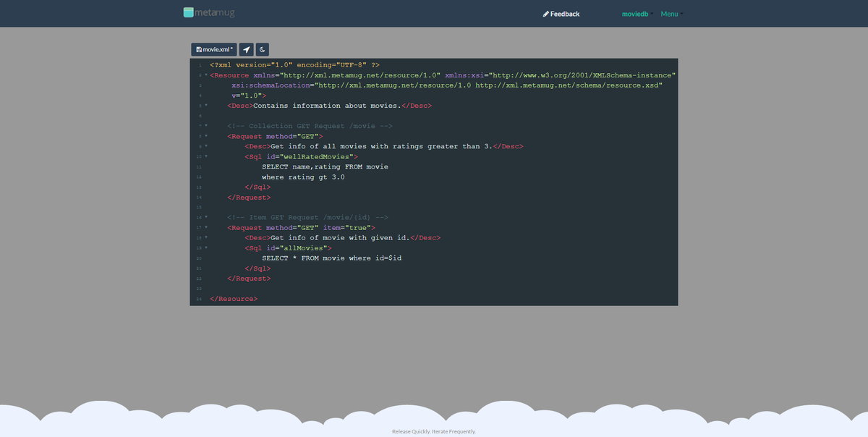The image size is (868, 437).
Task: Collapse the Resource tag fold arrow on line 2
Action: coord(205,75)
